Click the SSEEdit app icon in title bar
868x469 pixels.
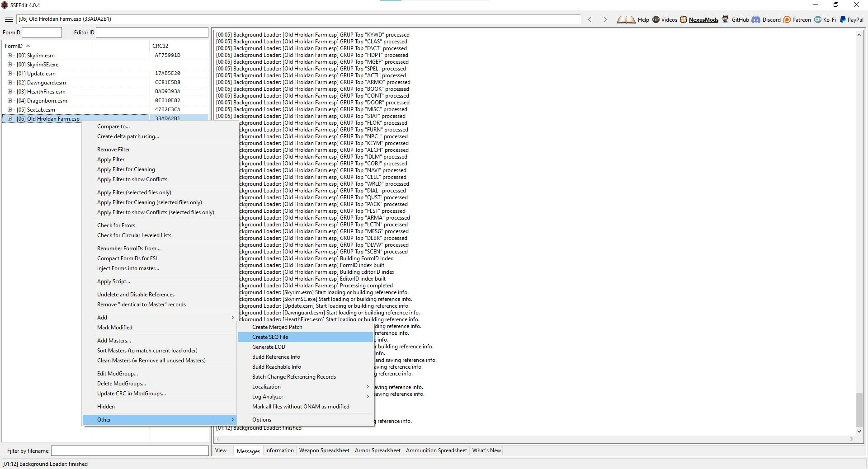pos(5,5)
